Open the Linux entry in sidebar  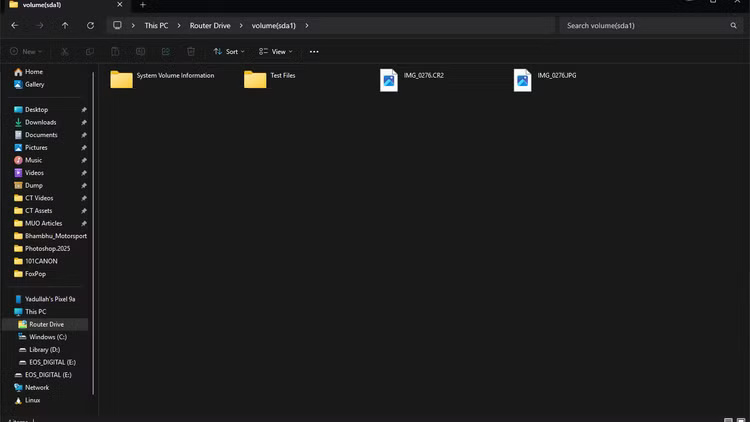[32, 400]
